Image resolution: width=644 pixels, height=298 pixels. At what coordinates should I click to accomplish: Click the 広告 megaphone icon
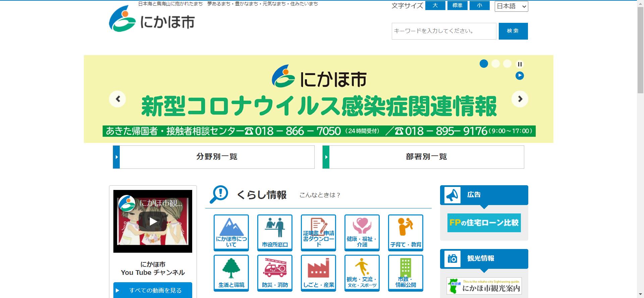tap(452, 195)
